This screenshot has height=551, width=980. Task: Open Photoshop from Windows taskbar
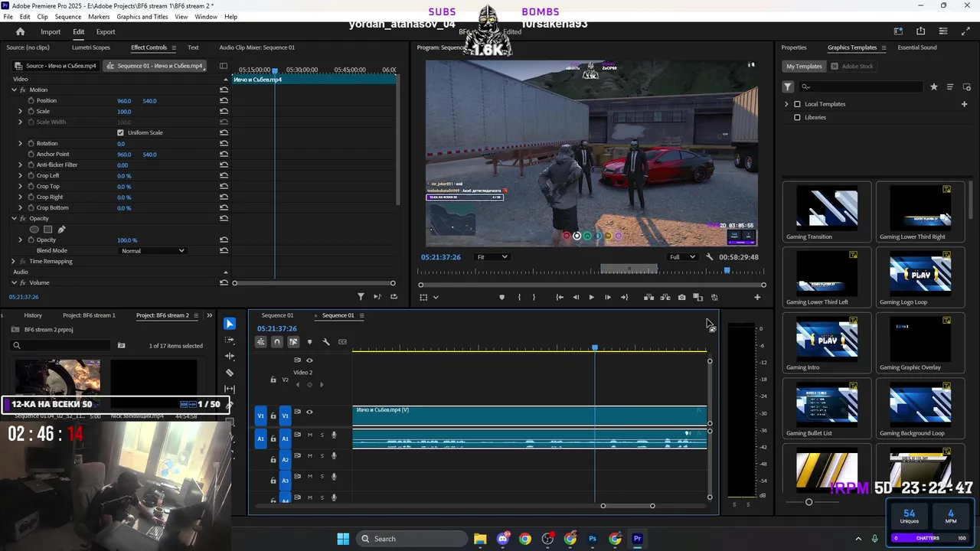[x=593, y=539]
